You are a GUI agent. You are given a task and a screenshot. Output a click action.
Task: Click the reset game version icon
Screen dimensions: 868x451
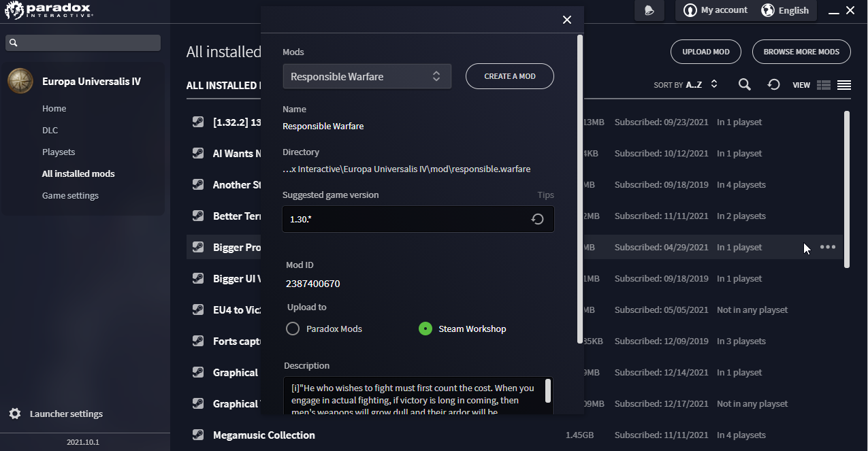pos(537,219)
